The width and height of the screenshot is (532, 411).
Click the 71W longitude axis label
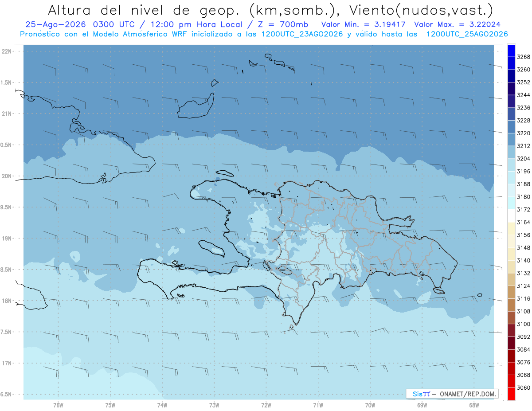tap(318, 405)
